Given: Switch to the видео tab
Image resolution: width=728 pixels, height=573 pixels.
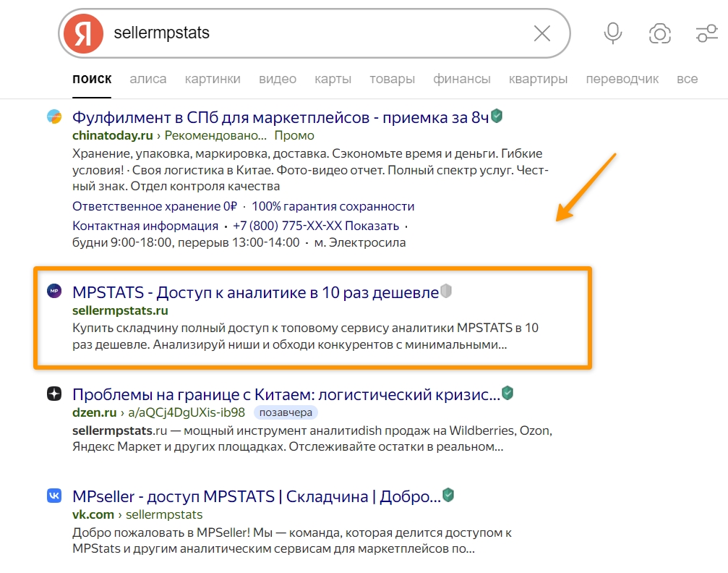Looking at the screenshot, I should pos(278,79).
